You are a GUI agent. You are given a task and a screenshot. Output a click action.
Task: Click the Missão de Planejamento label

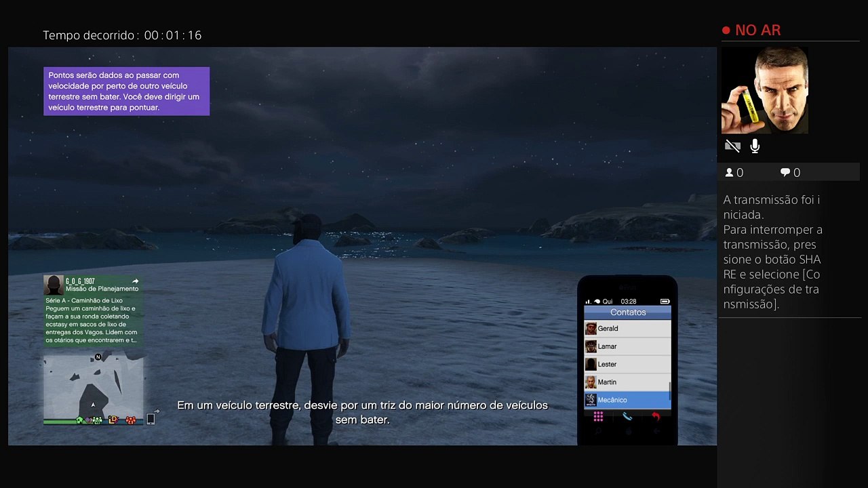(x=102, y=289)
